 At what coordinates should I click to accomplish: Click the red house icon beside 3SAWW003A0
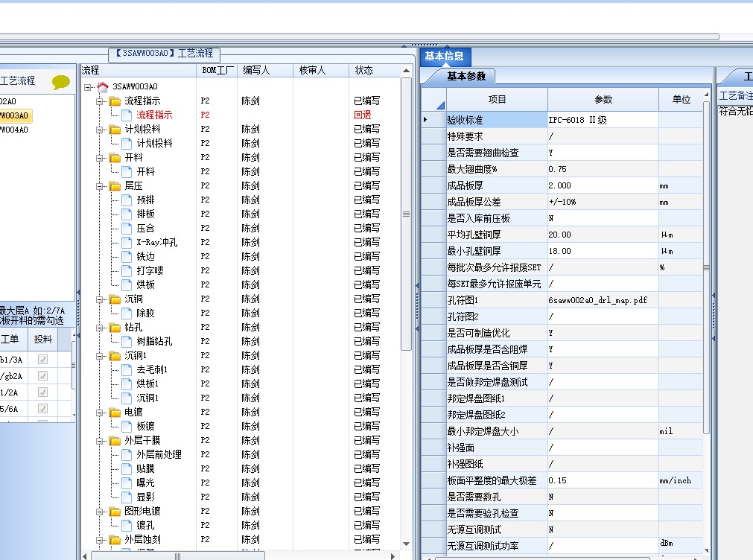point(103,87)
